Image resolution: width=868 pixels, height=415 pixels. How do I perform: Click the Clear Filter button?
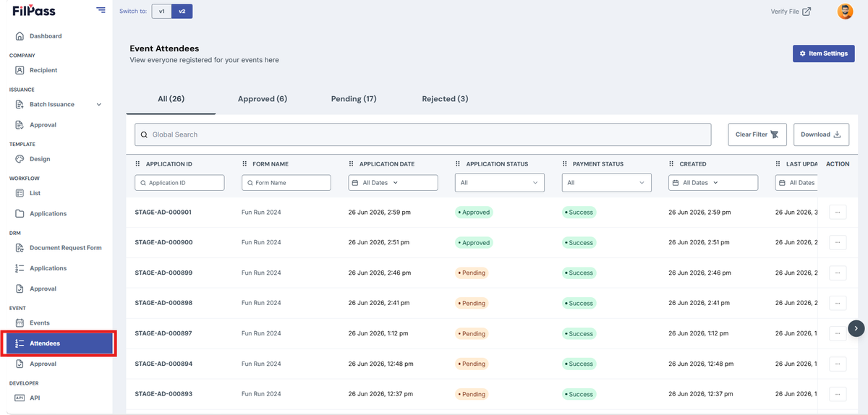(x=757, y=134)
